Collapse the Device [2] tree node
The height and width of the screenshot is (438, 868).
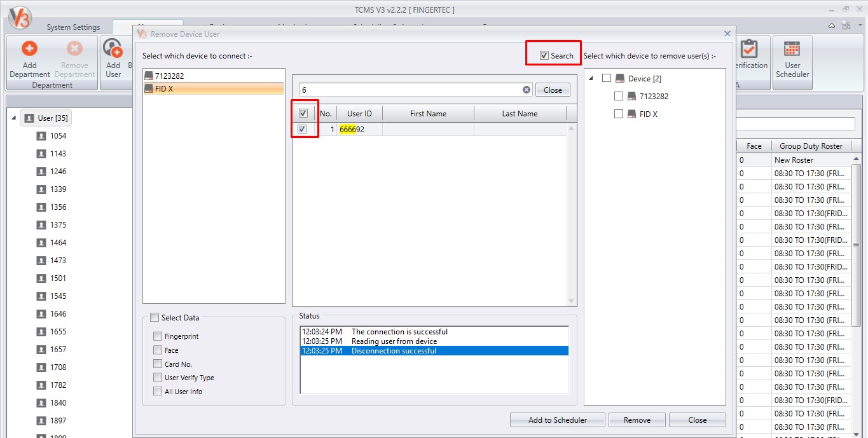click(591, 79)
